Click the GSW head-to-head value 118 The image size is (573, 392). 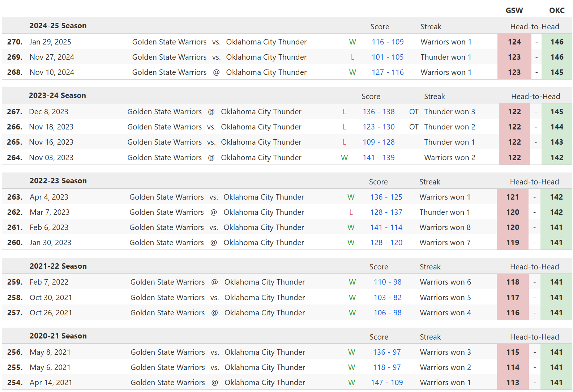(513, 282)
